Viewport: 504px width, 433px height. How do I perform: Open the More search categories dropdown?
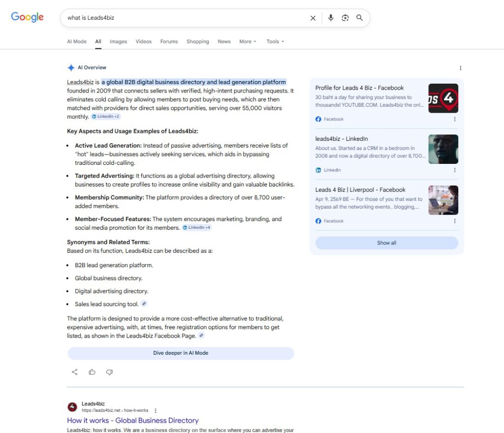pyautogui.click(x=248, y=41)
